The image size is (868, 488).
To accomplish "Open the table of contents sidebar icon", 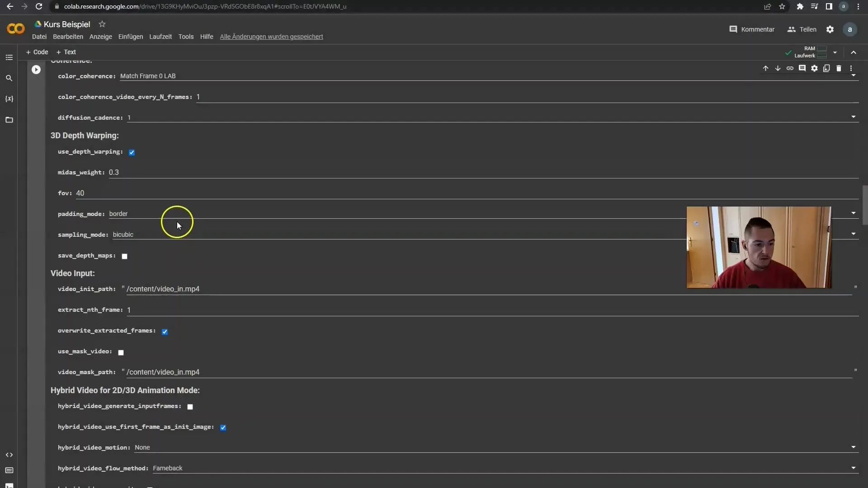I will [9, 57].
